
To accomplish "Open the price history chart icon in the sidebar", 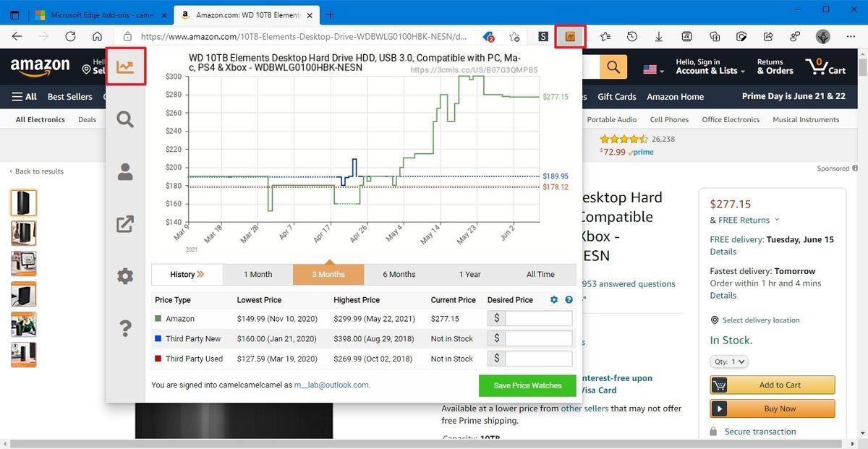I will [x=125, y=66].
